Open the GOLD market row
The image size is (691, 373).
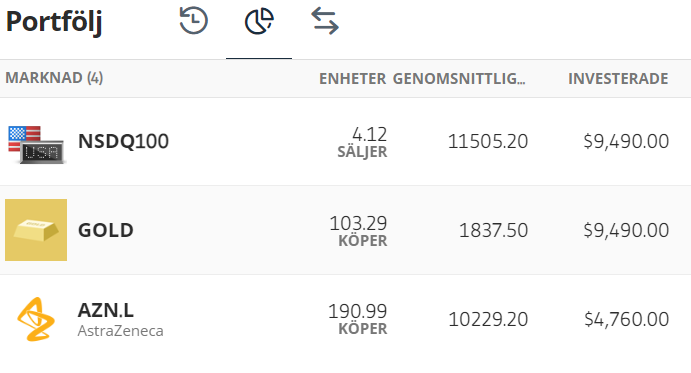coord(346,230)
